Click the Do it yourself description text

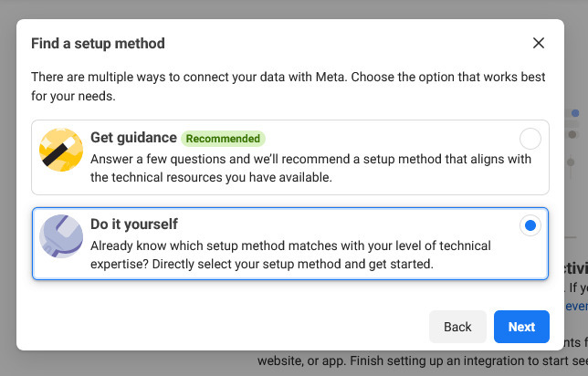tap(290, 256)
